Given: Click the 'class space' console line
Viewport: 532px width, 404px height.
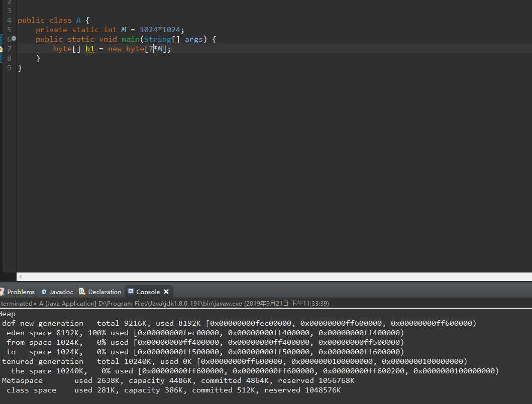Looking at the screenshot, I should pyautogui.click(x=173, y=390).
